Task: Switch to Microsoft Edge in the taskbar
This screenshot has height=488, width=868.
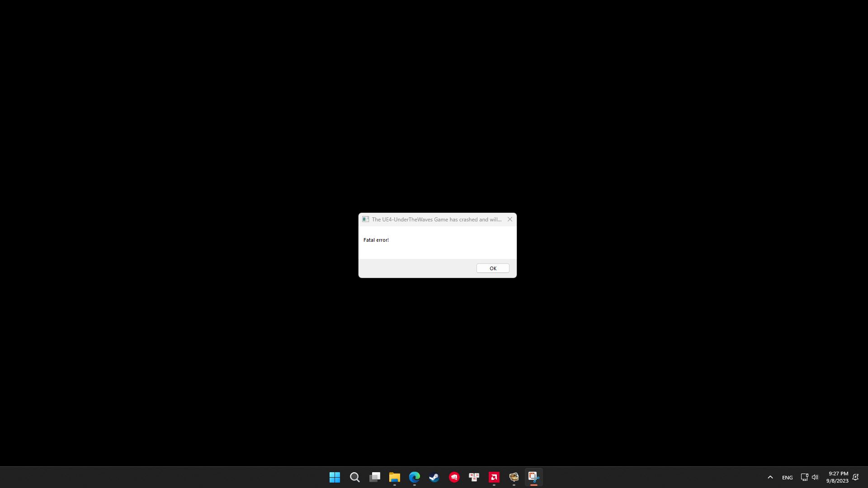Action: 415,477
